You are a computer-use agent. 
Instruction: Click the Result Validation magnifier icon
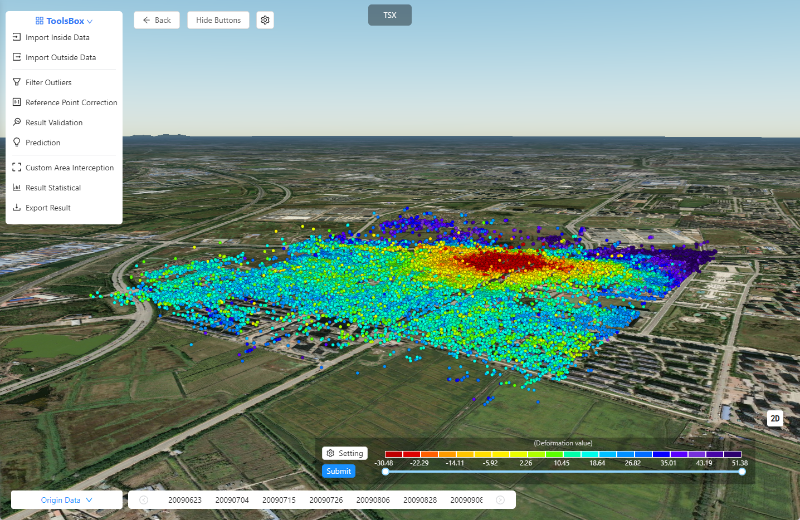pos(17,122)
